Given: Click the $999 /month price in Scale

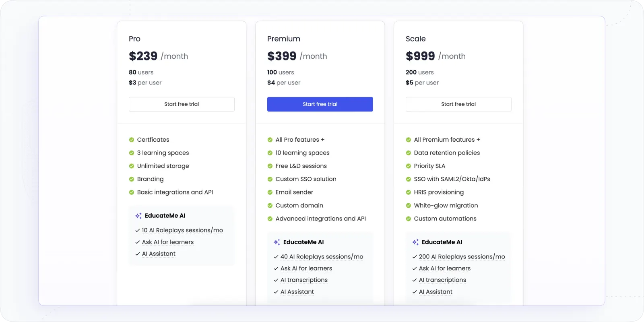Looking at the screenshot, I should pyautogui.click(x=435, y=56).
